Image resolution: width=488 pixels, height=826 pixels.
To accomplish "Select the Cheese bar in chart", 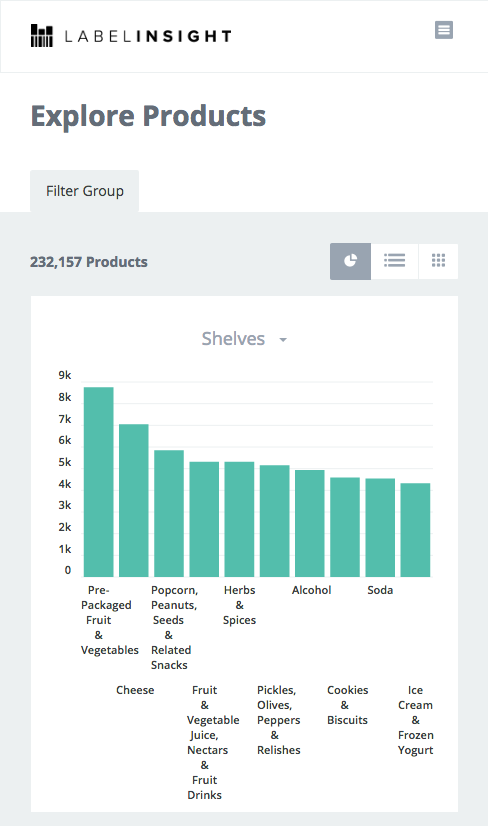I will pos(134,500).
